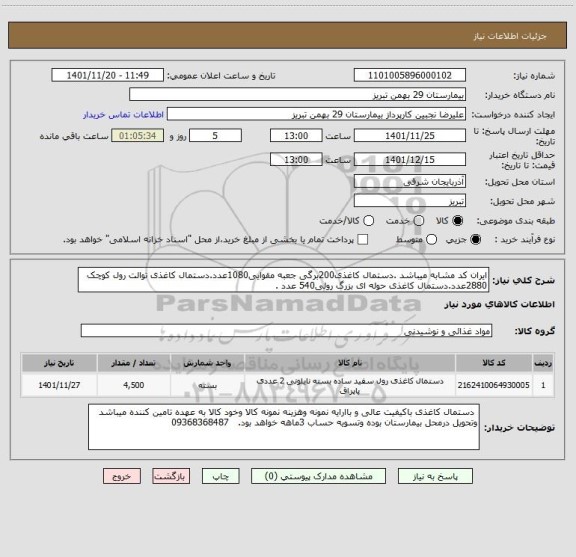Toggle the اسناد خزانه اسلامی payment checkbox
The width and height of the screenshot is (576, 557).
[x=363, y=240]
